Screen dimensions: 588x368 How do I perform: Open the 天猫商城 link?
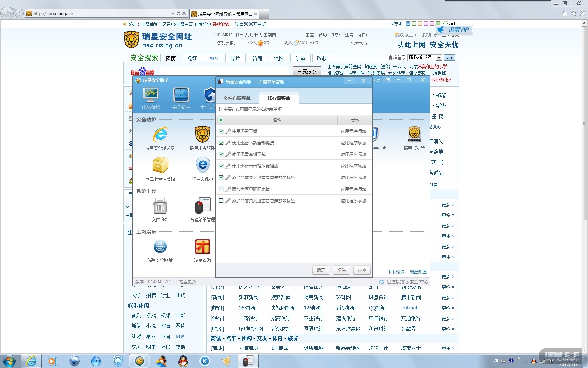pyautogui.click(x=248, y=348)
